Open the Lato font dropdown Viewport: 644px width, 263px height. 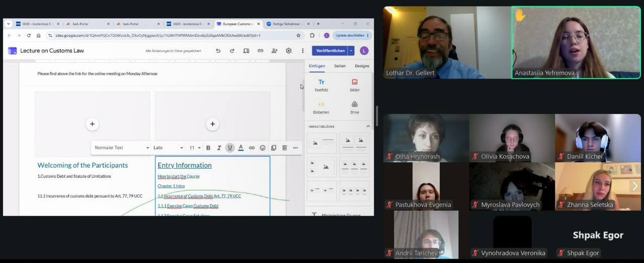point(168,148)
